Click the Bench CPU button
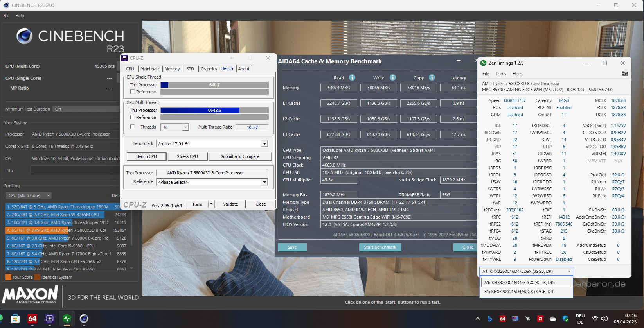Screen dimensions: 644x328 pyautogui.click(x=146, y=156)
